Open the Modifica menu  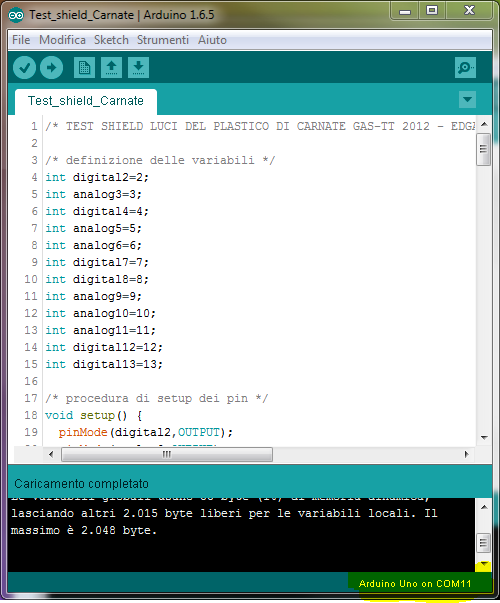click(62, 40)
